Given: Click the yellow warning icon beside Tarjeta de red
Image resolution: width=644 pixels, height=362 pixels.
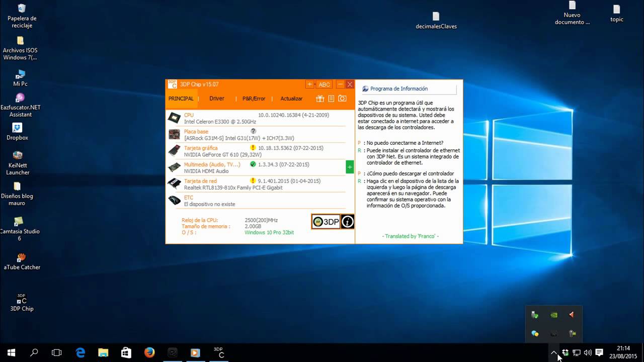Looking at the screenshot, I should pyautogui.click(x=253, y=180).
